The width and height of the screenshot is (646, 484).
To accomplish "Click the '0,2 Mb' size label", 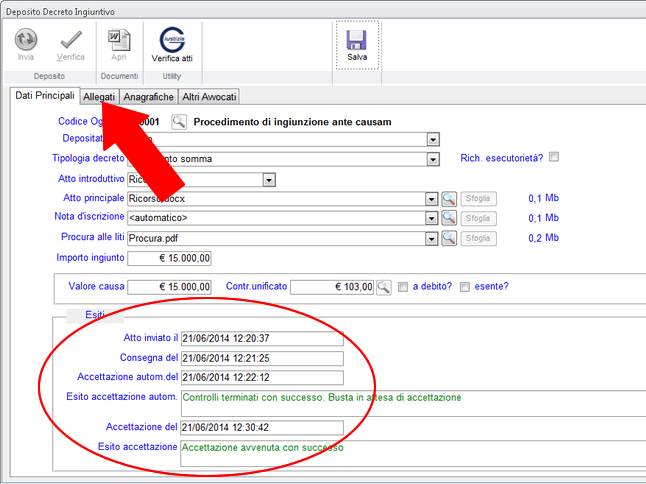I will 543,238.
